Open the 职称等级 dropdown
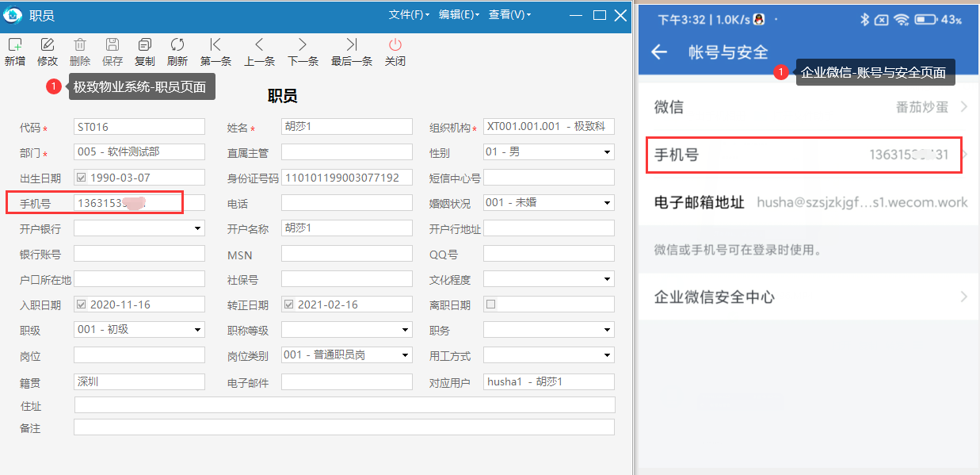This screenshot has height=475, width=980. coord(406,330)
